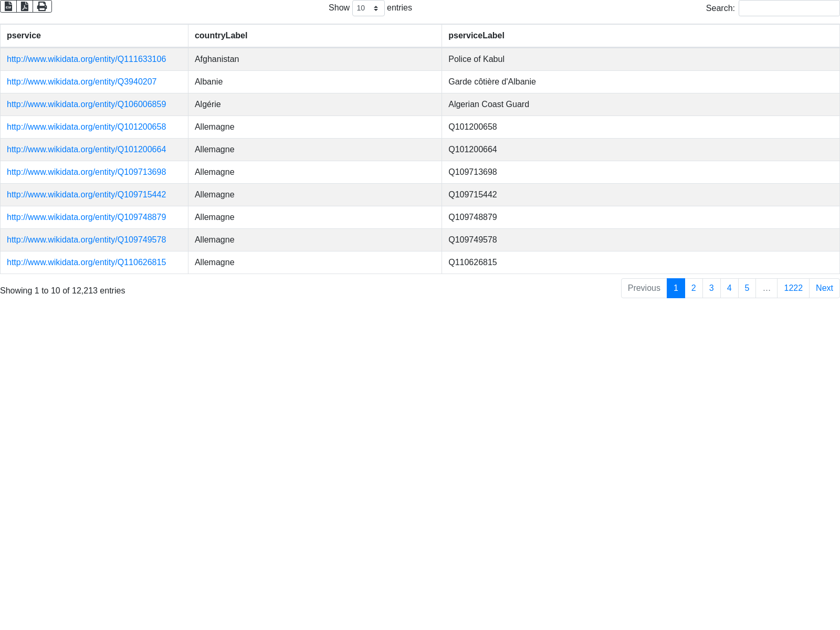Viewport: 840px width, 630px height.
Task: Open the Show entries dropdown
Action: point(368,8)
